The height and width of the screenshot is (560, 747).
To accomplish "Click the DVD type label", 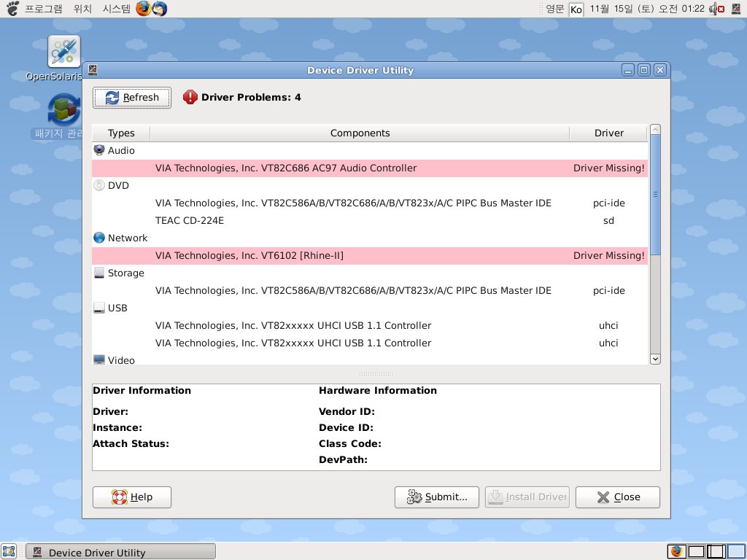I will tap(118, 185).
